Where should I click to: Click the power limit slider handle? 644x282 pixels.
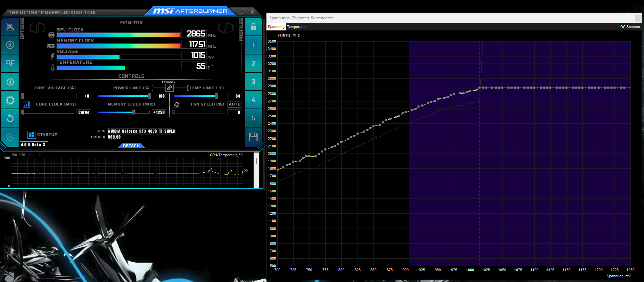pos(150,96)
